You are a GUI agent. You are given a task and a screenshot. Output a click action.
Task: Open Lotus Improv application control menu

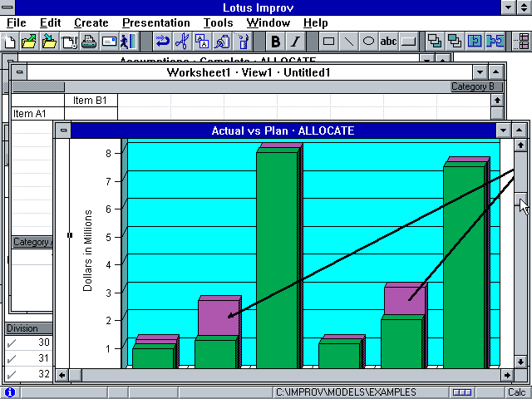point(7,7)
